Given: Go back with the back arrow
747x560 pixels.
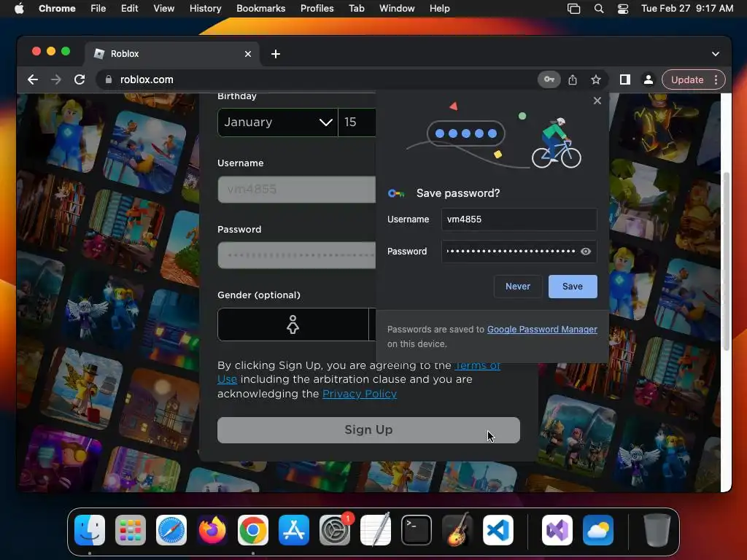Looking at the screenshot, I should point(32,79).
